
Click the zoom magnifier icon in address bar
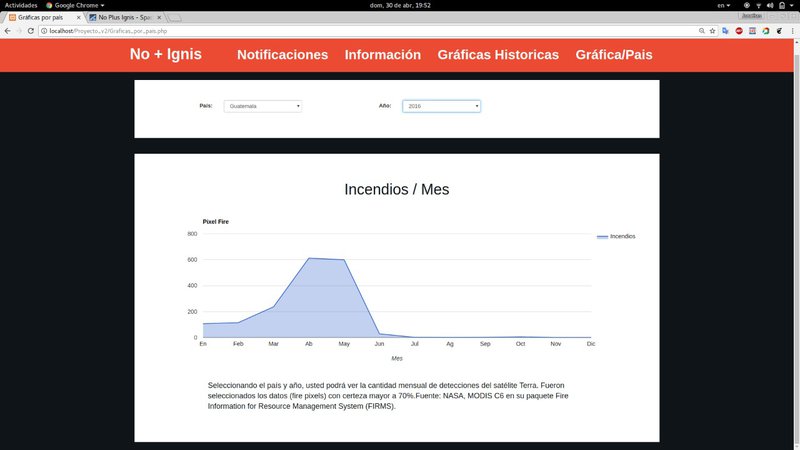pyautogui.click(x=699, y=31)
